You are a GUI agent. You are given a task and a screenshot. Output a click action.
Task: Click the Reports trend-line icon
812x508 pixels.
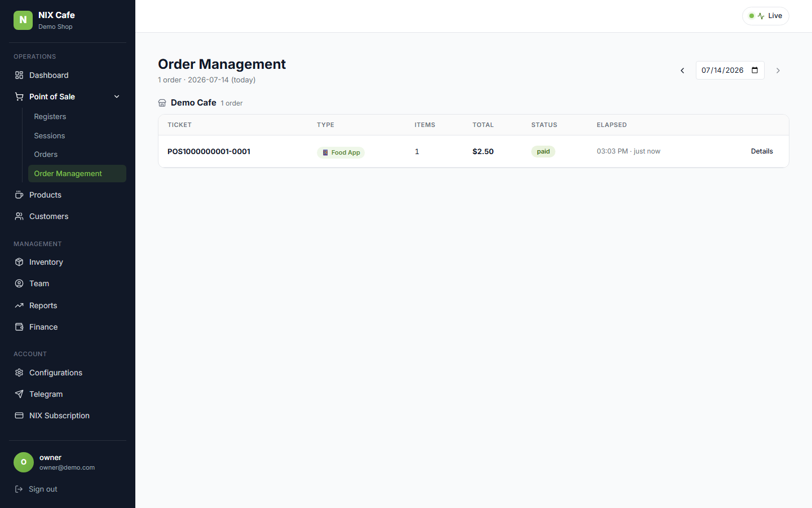19,305
